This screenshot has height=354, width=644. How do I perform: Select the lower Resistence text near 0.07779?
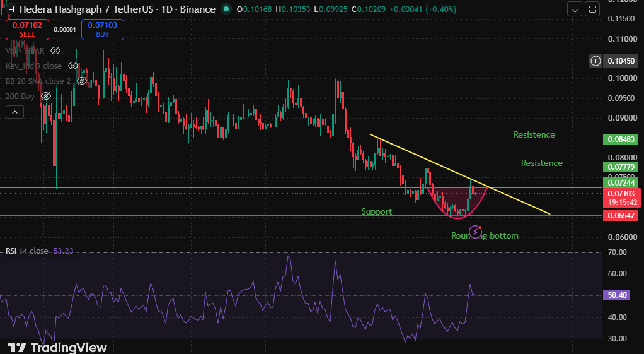click(542, 163)
